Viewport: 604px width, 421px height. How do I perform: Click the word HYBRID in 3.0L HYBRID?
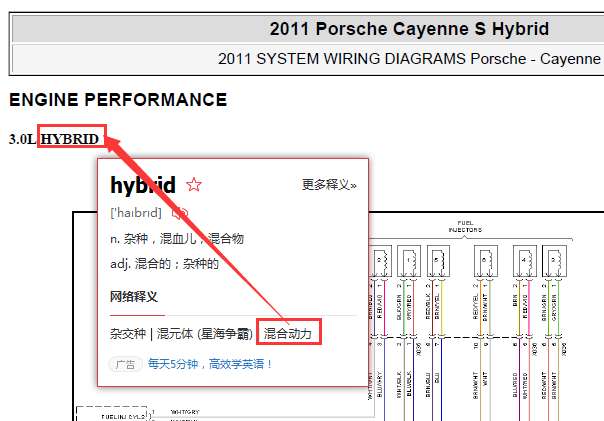pyautogui.click(x=70, y=139)
